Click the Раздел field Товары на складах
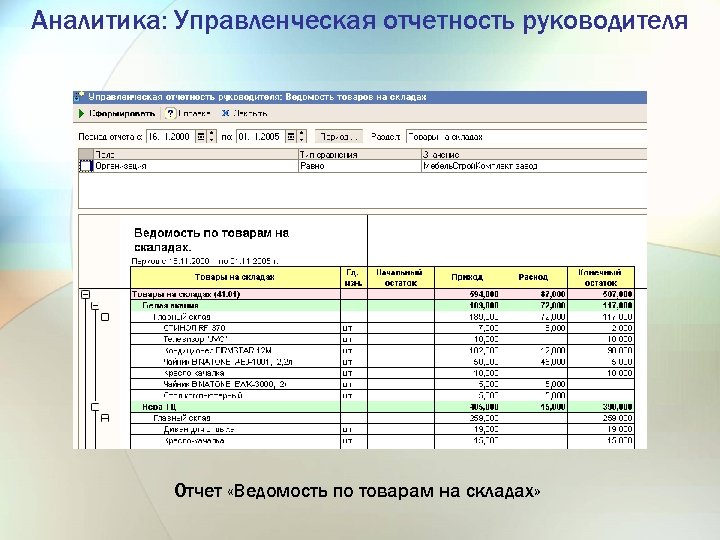720x540 pixels. (x=526, y=137)
